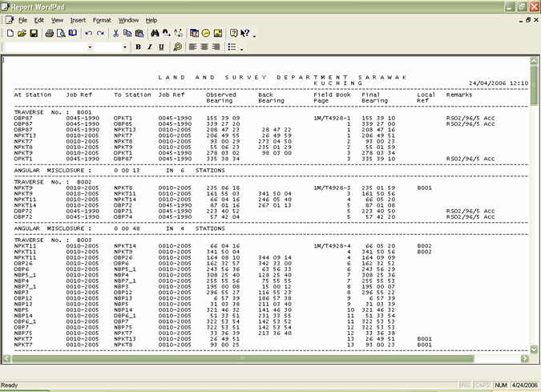Expand the font size dropdown
Image resolution: width=541 pixels, height=392 pixels.
coord(123,47)
